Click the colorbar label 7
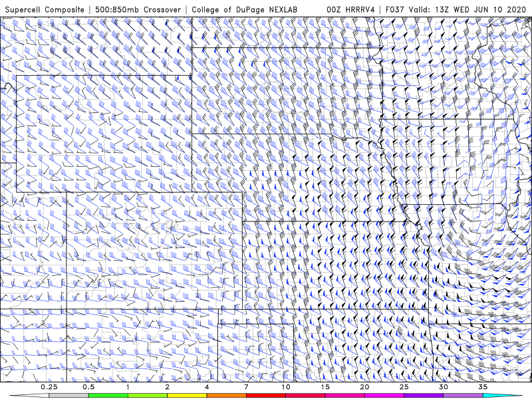 (x=246, y=387)
